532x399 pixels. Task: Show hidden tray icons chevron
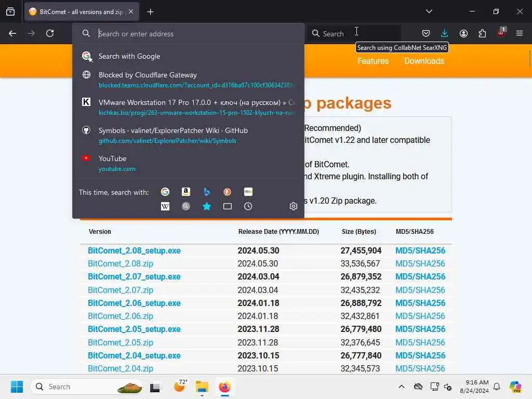click(402, 387)
